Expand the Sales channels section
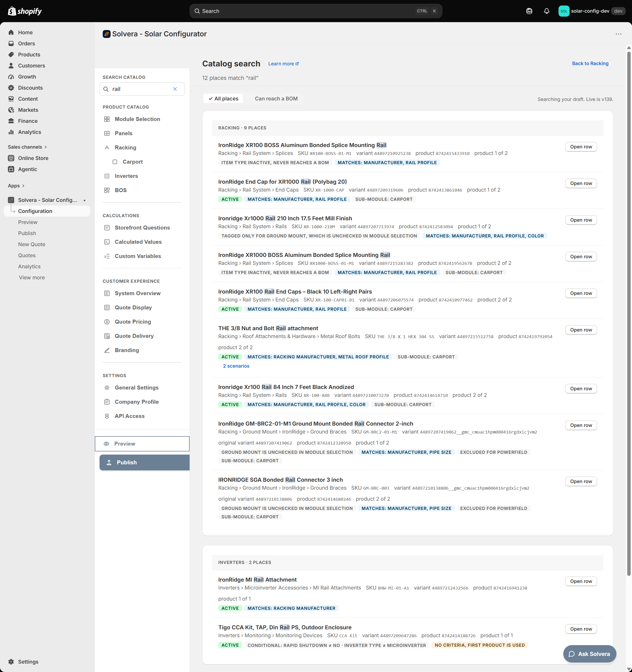 [x=27, y=147]
